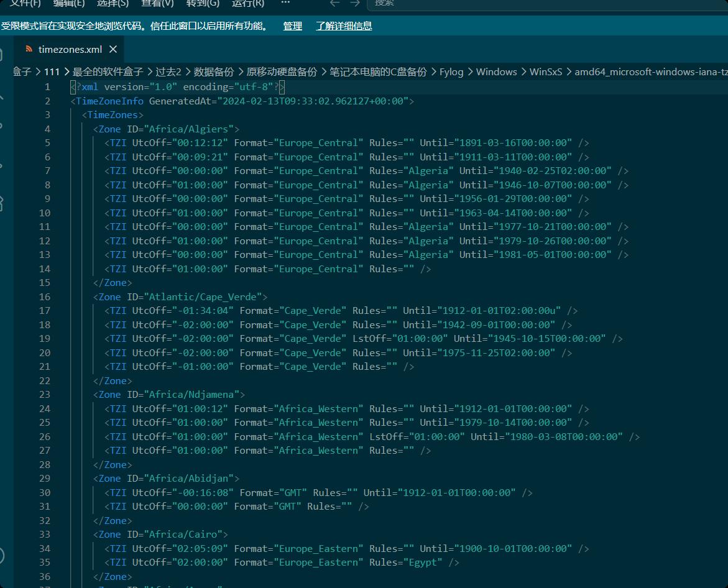The height and width of the screenshot is (588, 728).
Task: Click Until "1975-11-25T02:00:00" value
Action: [x=496, y=352]
